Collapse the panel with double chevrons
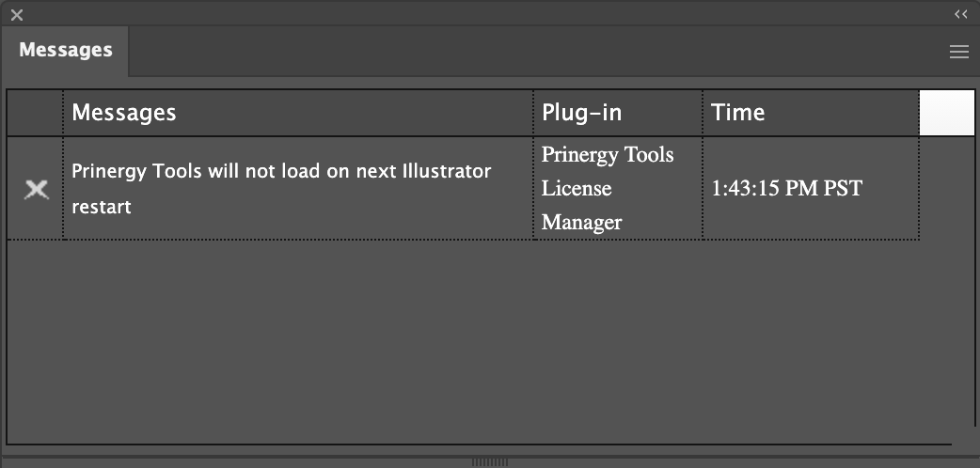This screenshot has width=980, height=468. pyautogui.click(x=960, y=14)
